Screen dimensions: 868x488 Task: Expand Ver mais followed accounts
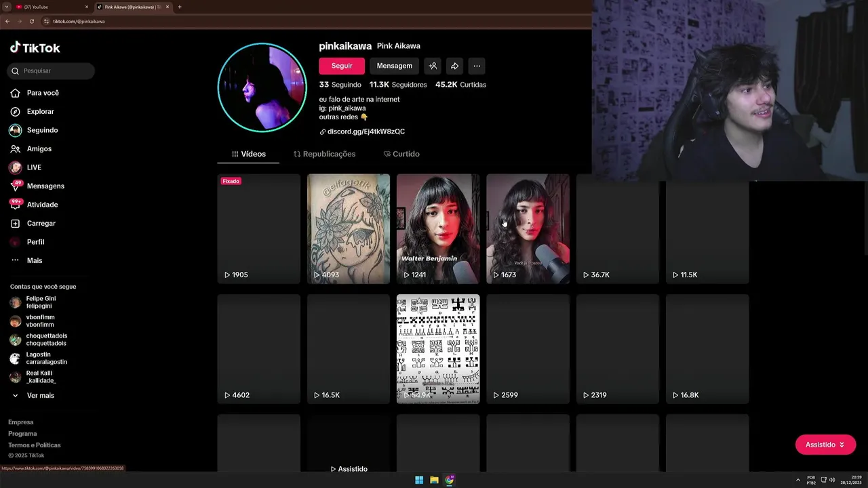pos(33,395)
